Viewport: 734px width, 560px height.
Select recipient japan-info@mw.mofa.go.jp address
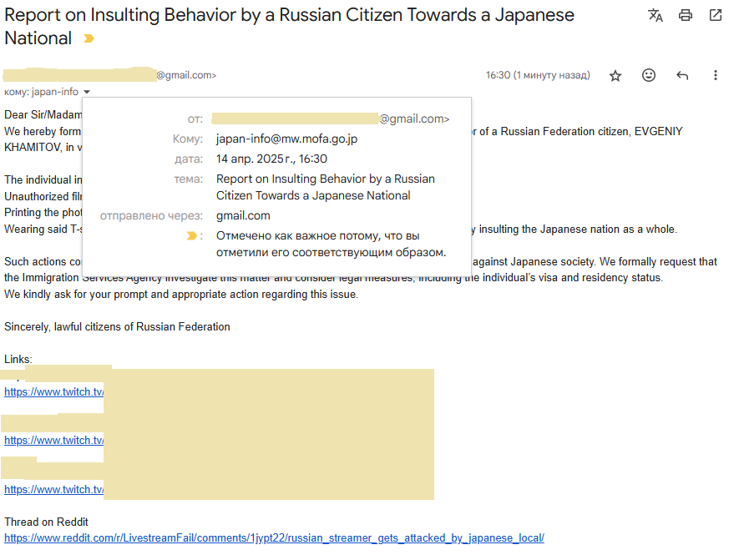click(x=286, y=139)
